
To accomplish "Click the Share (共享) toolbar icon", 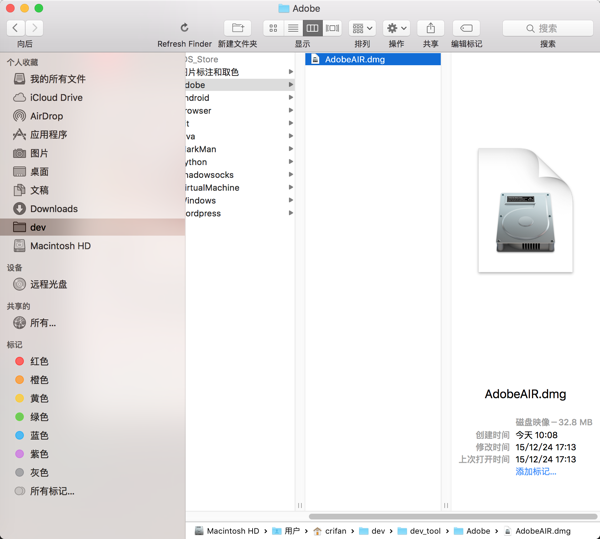I will pos(430,28).
